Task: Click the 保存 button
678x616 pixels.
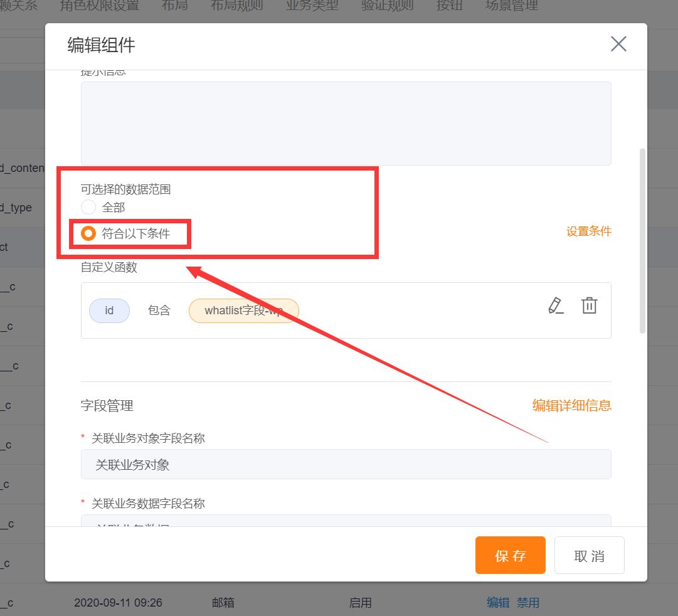Action: (x=511, y=555)
